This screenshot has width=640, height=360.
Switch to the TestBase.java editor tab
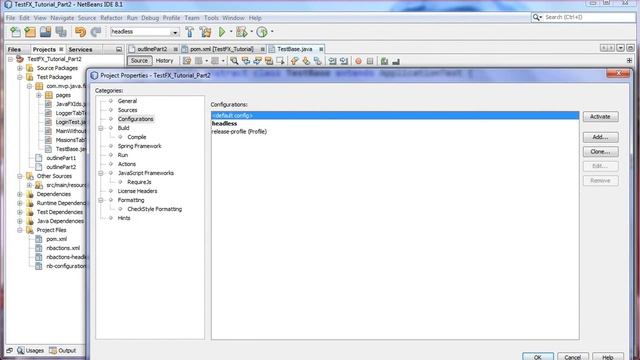(x=294, y=49)
